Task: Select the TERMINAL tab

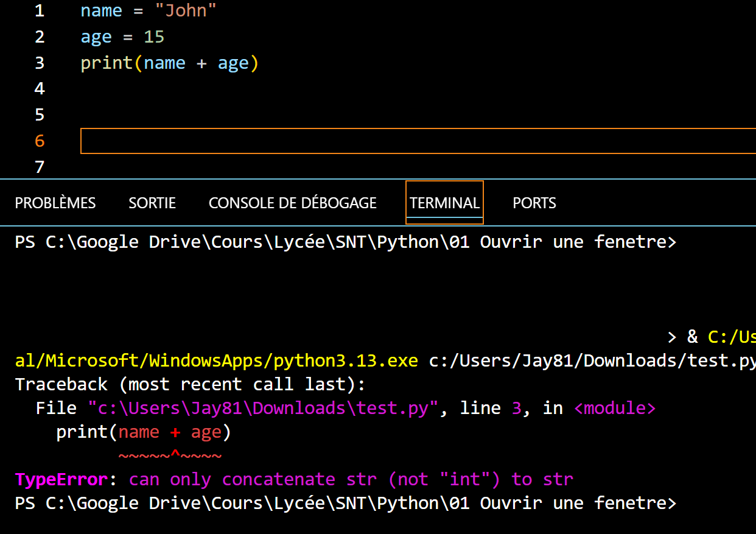Action: 444,203
